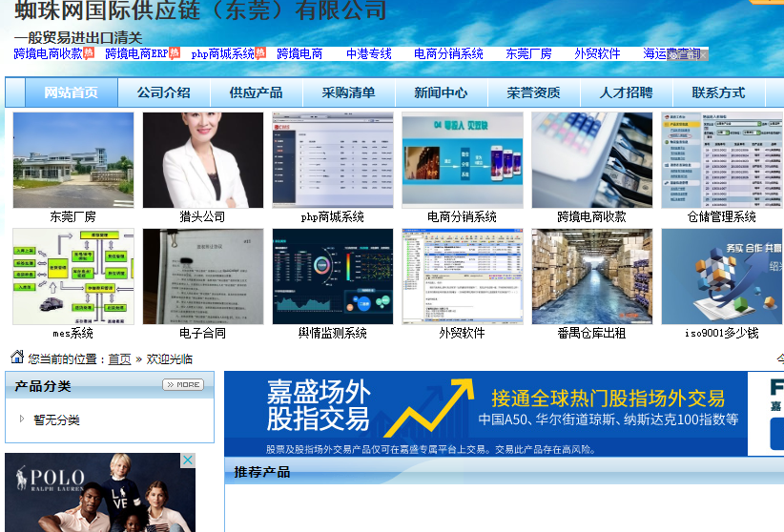
Task: Switch to the 公司介绍 nav tab
Action: coord(163,92)
